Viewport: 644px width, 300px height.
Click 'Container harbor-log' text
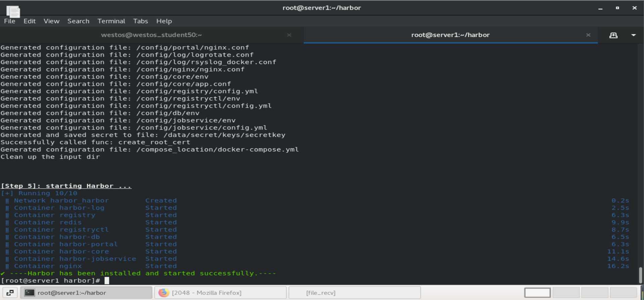(x=59, y=208)
